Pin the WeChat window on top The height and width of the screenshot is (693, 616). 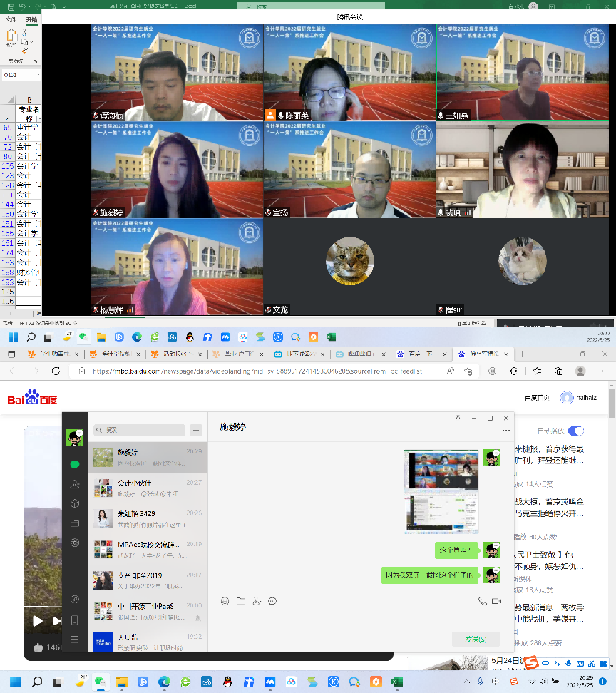[458, 418]
